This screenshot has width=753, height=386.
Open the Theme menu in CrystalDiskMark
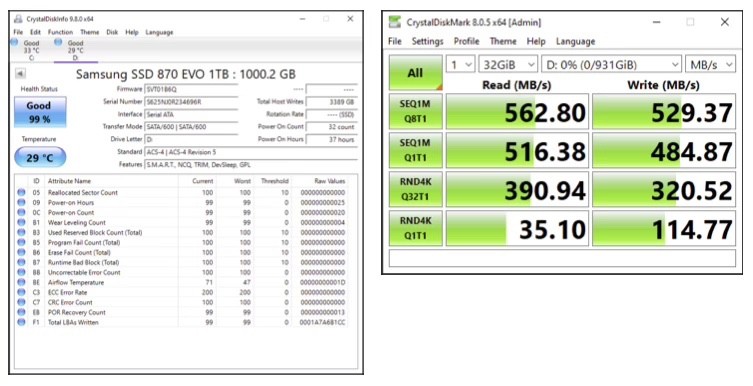pos(503,41)
